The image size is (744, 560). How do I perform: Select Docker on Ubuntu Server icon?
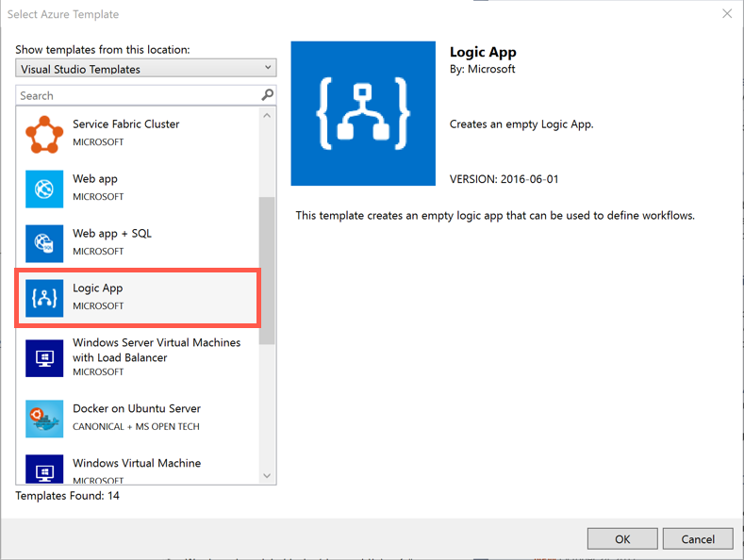point(44,419)
